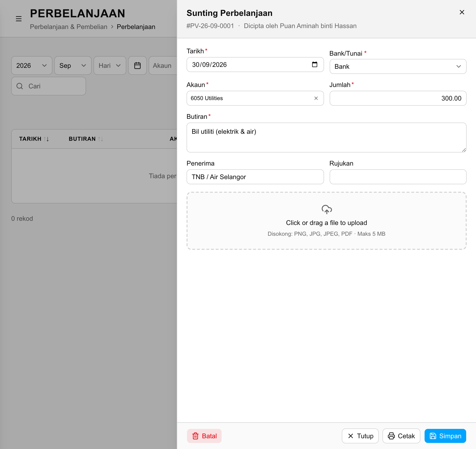Focus the Penerima input field
The image size is (476, 449).
255,177
